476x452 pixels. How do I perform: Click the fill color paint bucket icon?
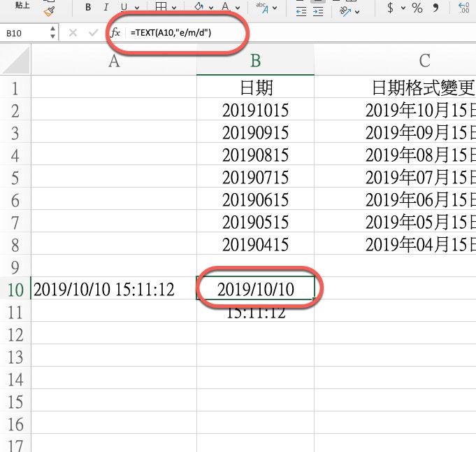coord(199,6)
